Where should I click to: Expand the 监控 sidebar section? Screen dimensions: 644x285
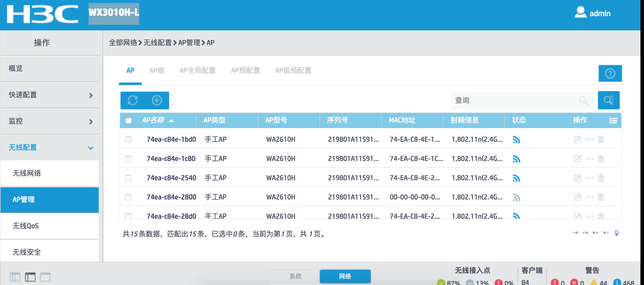[50, 121]
